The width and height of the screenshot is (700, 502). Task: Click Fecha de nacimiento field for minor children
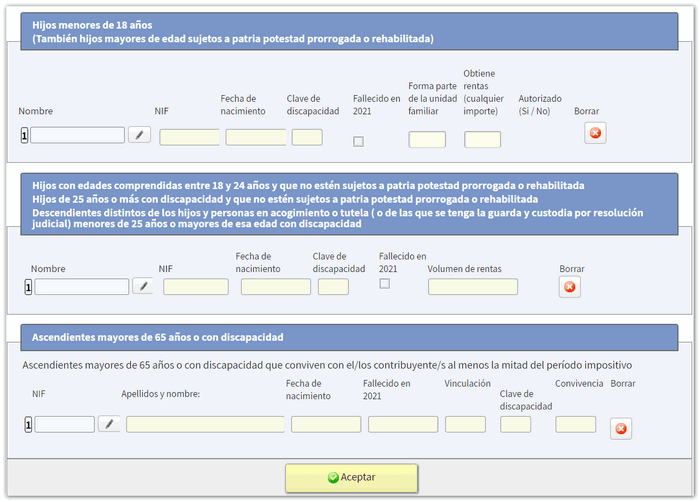tap(255, 137)
